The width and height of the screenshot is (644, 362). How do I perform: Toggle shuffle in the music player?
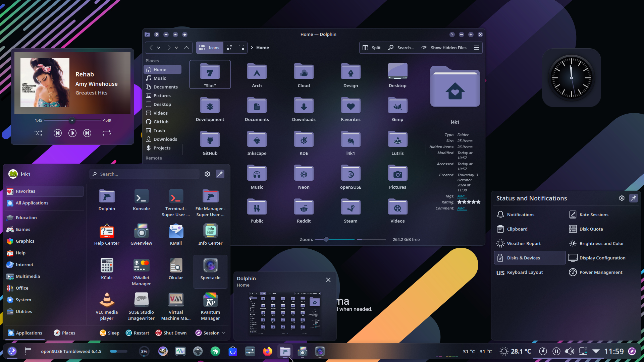pyautogui.click(x=38, y=133)
